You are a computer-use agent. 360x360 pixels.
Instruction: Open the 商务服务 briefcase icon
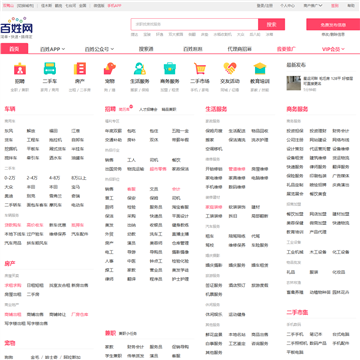point(170,69)
